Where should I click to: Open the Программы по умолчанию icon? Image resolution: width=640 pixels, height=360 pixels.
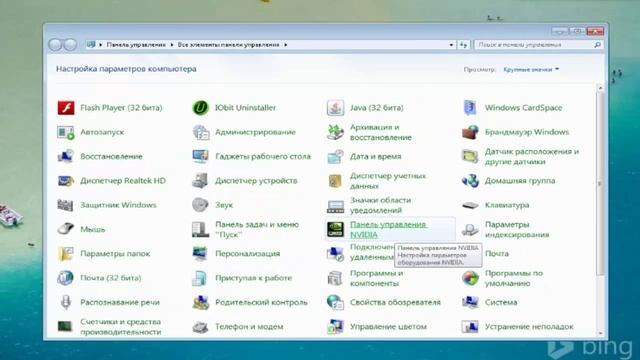coord(470,278)
